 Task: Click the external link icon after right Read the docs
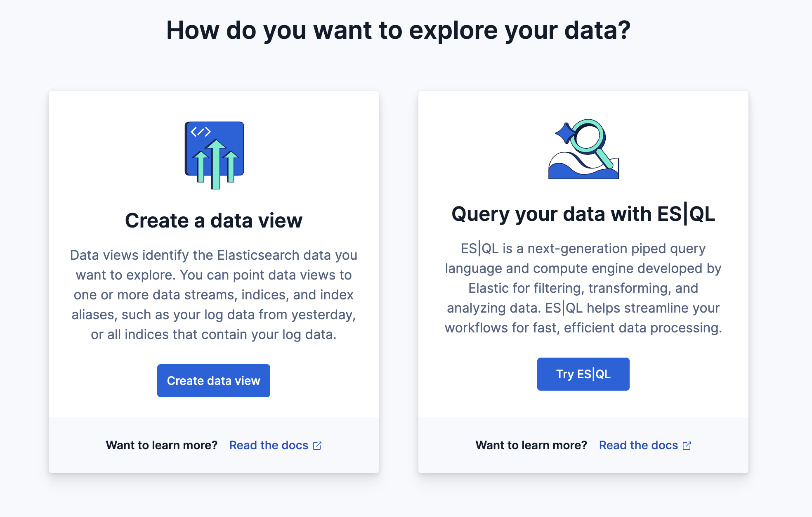coord(686,445)
